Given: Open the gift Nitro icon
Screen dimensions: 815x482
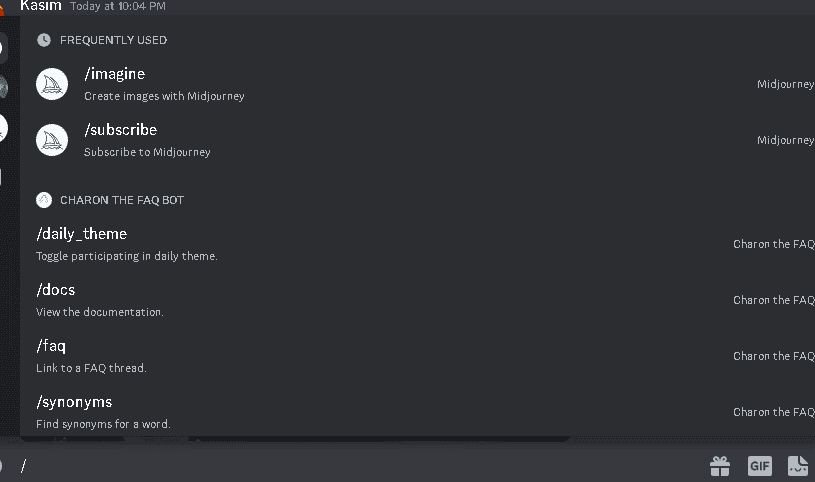Looking at the screenshot, I should [720, 466].
